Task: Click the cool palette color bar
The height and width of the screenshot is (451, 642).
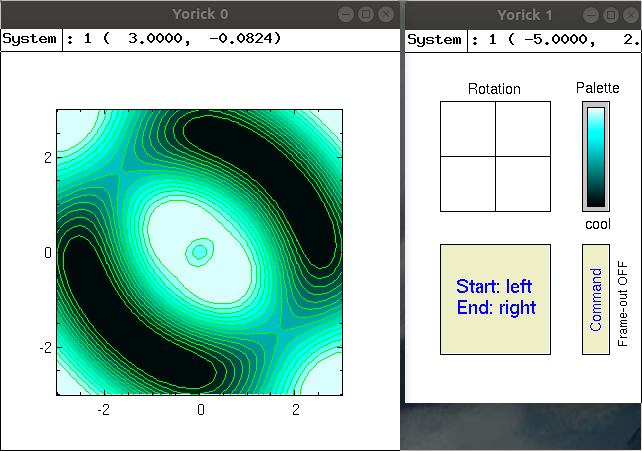Action: [596, 156]
